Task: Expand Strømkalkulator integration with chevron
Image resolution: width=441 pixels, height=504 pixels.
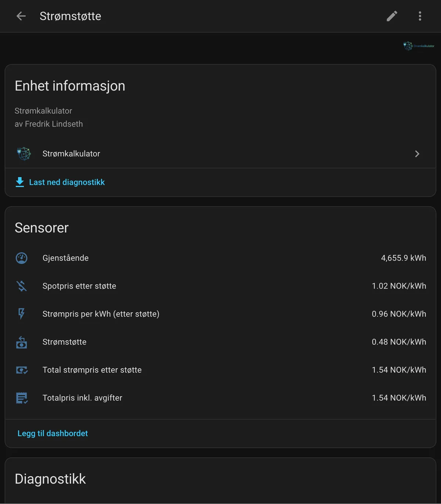Action: click(x=417, y=154)
